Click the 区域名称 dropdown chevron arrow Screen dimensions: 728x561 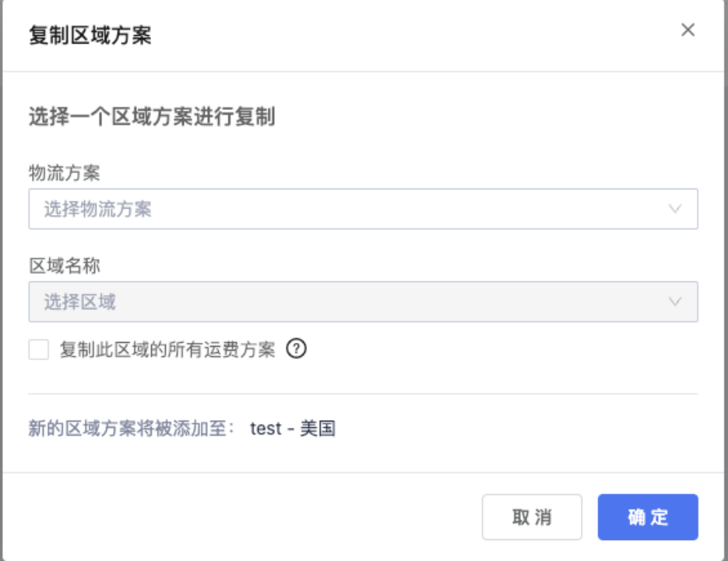[674, 302]
